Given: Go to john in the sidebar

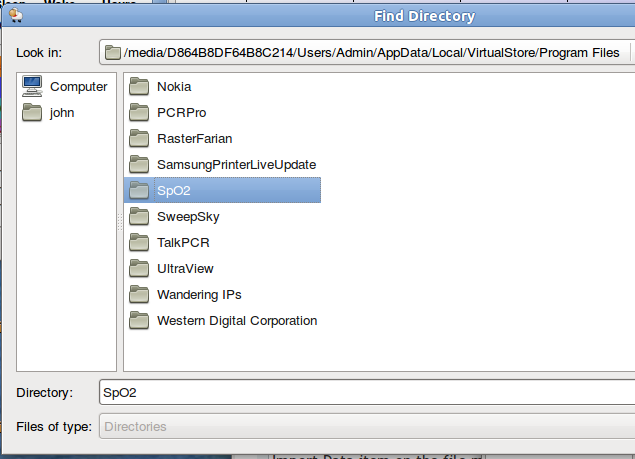Looking at the screenshot, I should pos(62,112).
